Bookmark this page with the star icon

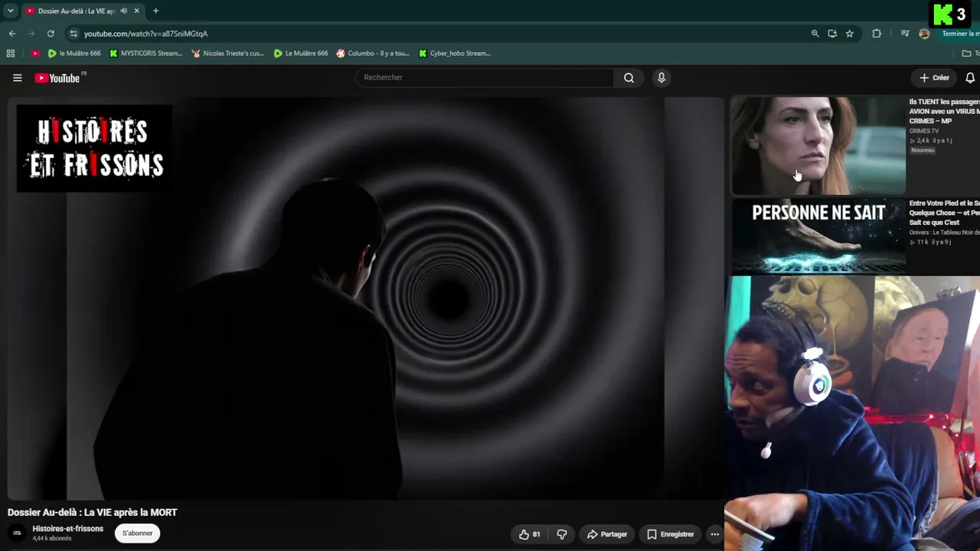coord(850,34)
